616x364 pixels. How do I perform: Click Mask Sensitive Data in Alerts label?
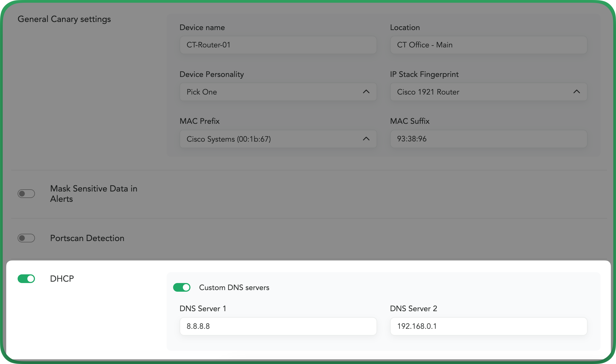(x=93, y=194)
